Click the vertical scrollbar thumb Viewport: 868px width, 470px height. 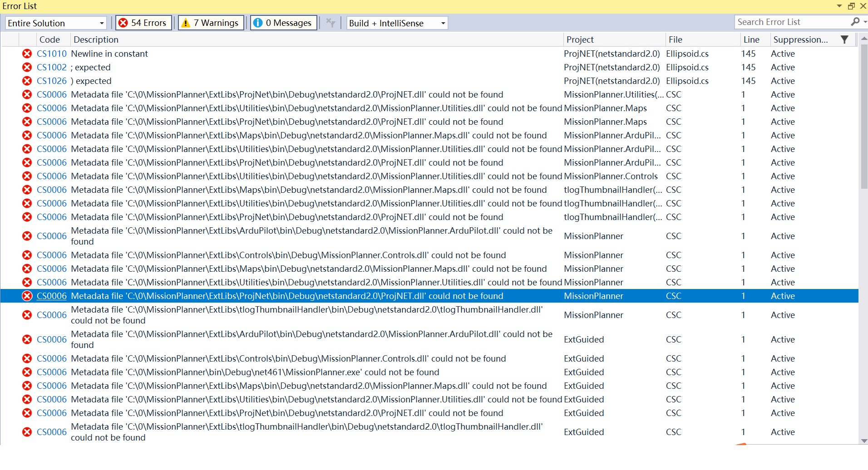click(864, 116)
